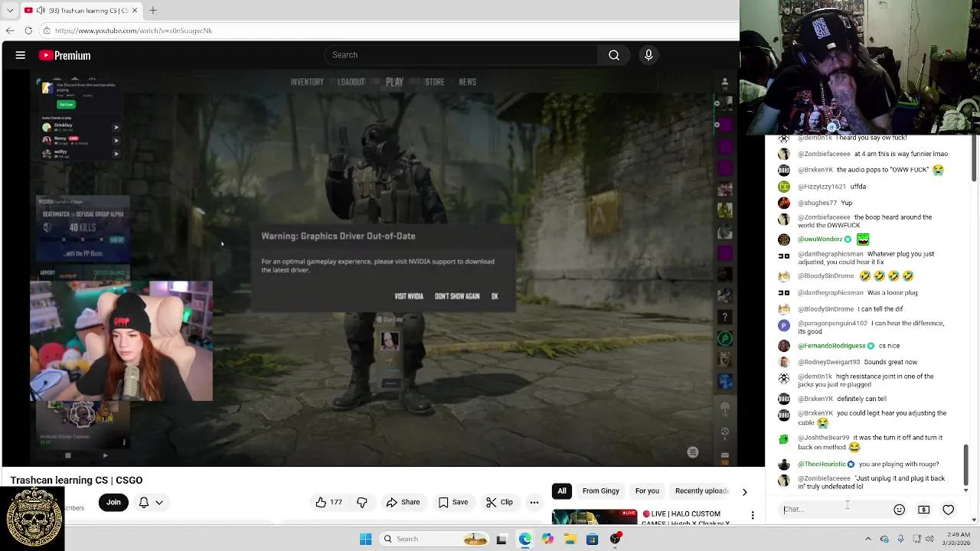Image resolution: width=980 pixels, height=551 pixels.
Task: Open INVENTORY in the game menu
Action: 307,82
